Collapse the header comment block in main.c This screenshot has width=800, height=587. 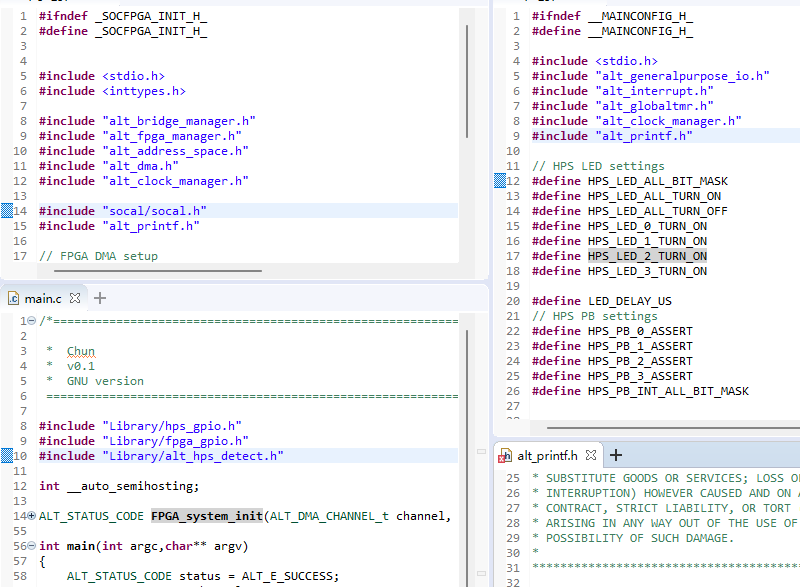(31, 321)
